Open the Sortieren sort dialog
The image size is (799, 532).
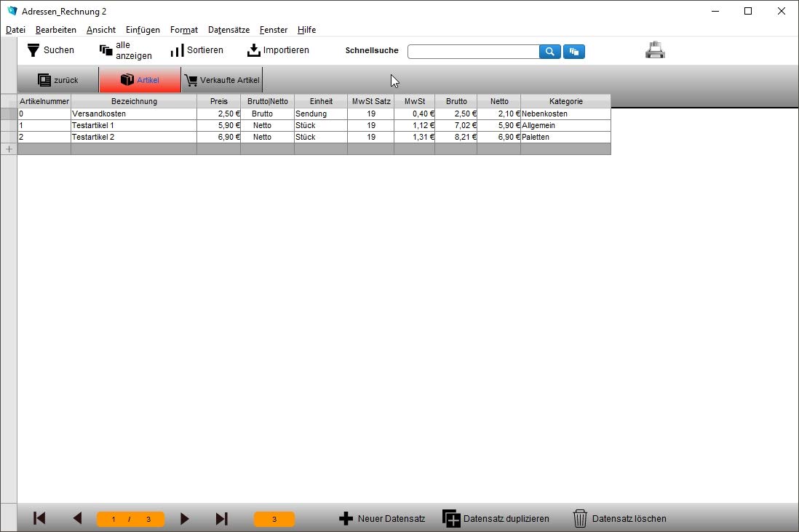pyautogui.click(x=196, y=50)
